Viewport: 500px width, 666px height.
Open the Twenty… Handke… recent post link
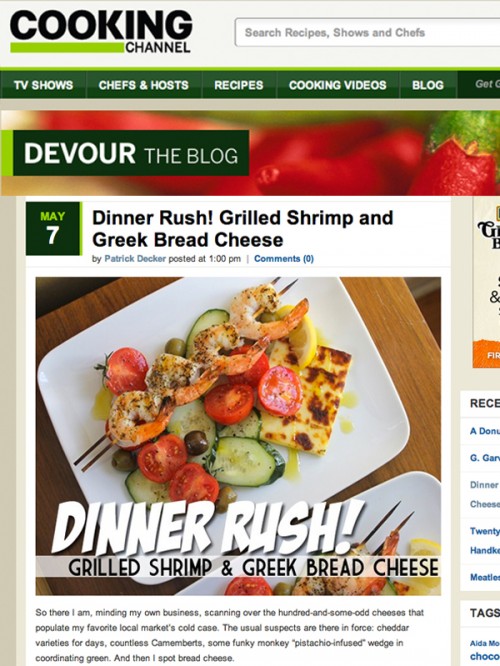[x=485, y=541]
